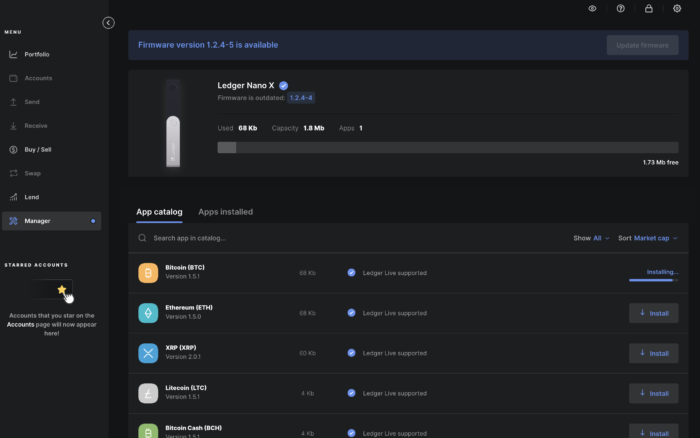Open Portfolio in the sidebar menu

tap(36, 54)
